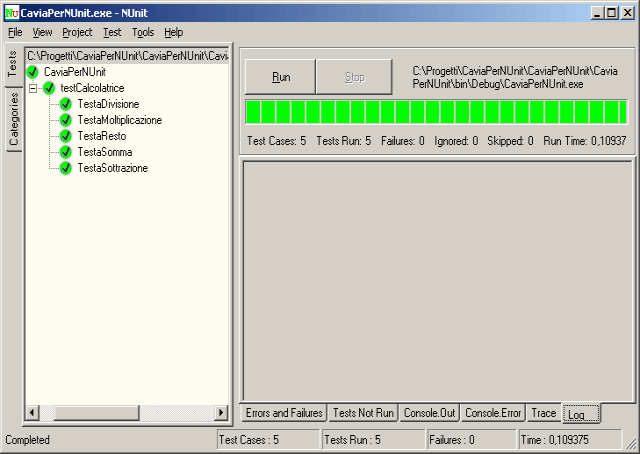Open the Errors and Failures tab

[x=284, y=413]
